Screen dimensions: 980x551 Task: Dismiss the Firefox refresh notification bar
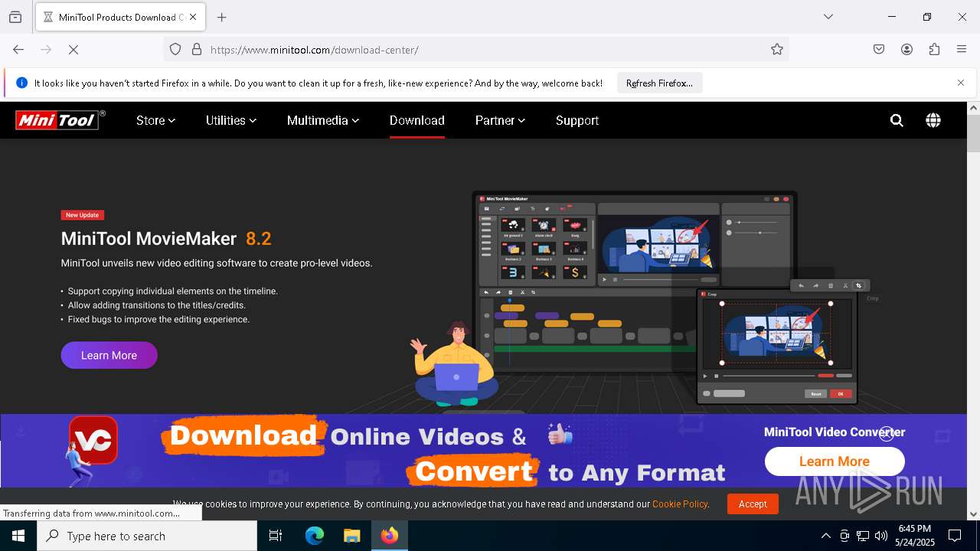point(961,83)
